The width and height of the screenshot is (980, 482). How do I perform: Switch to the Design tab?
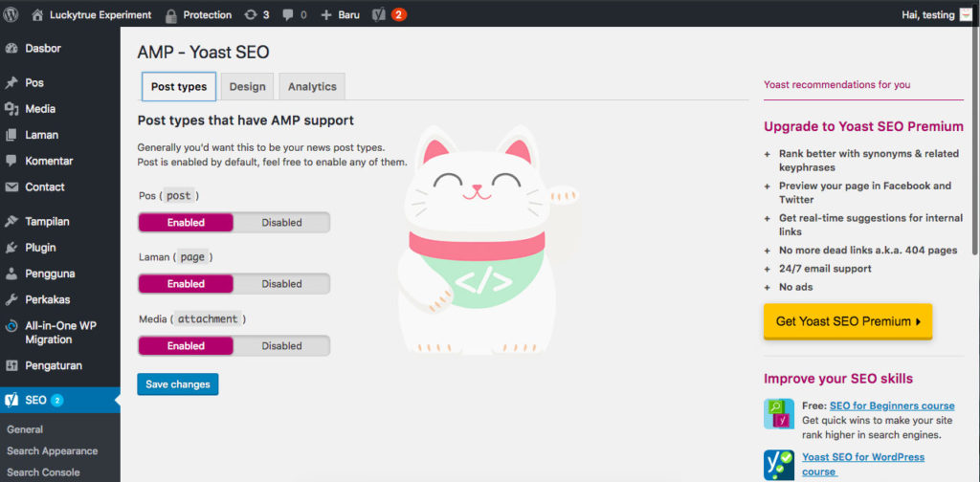click(248, 87)
